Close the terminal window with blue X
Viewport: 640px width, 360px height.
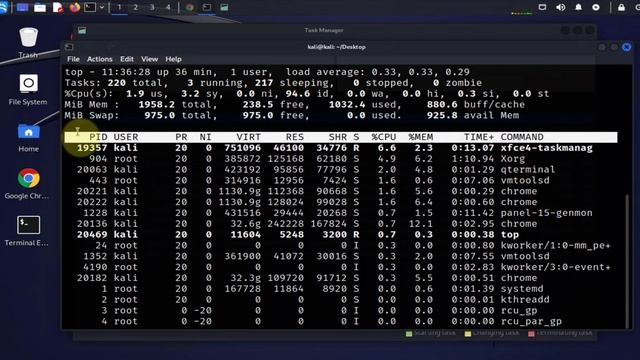click(627, 47)
